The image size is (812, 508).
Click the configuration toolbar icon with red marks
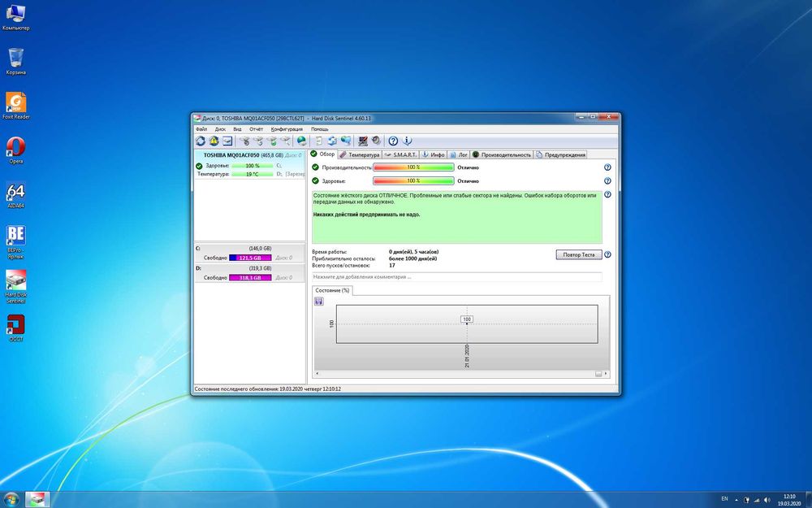(363, 141)
